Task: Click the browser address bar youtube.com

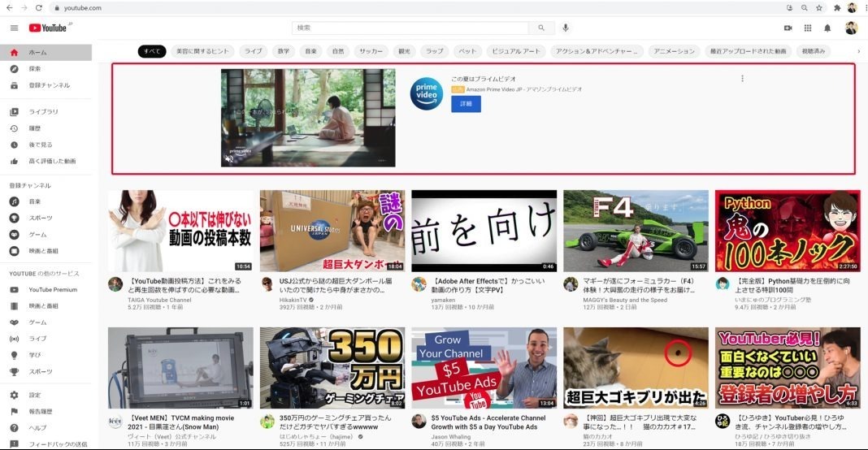Action: (82, 8)
